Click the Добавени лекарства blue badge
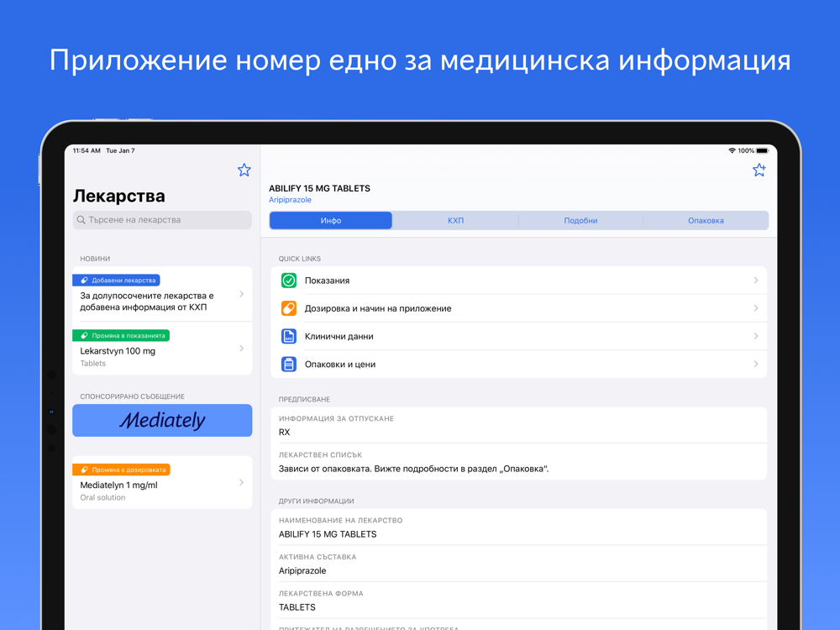The height and width of the screenshot is (630, 840). (116, 281)
